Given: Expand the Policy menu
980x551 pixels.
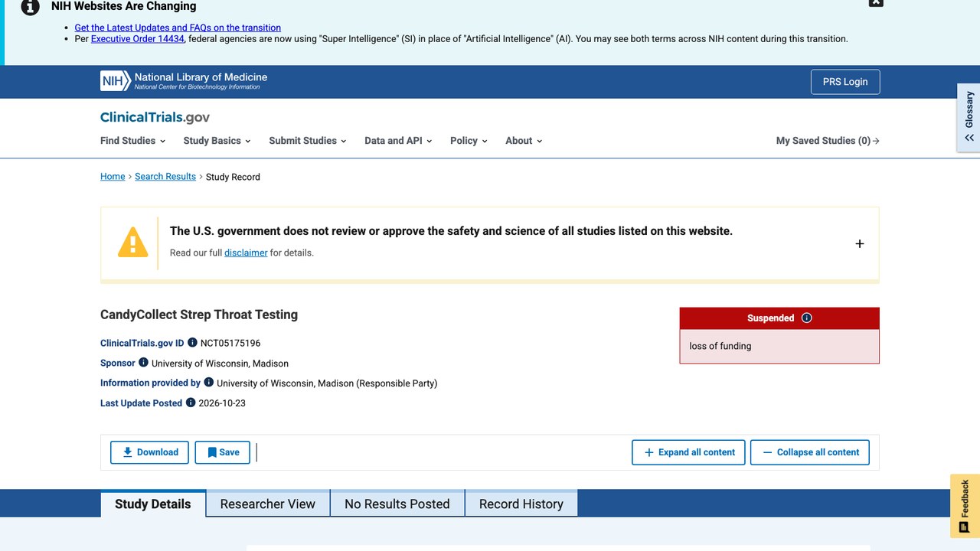Looking at the screenshot, I should pyautogui.click(x=469, y=141).
